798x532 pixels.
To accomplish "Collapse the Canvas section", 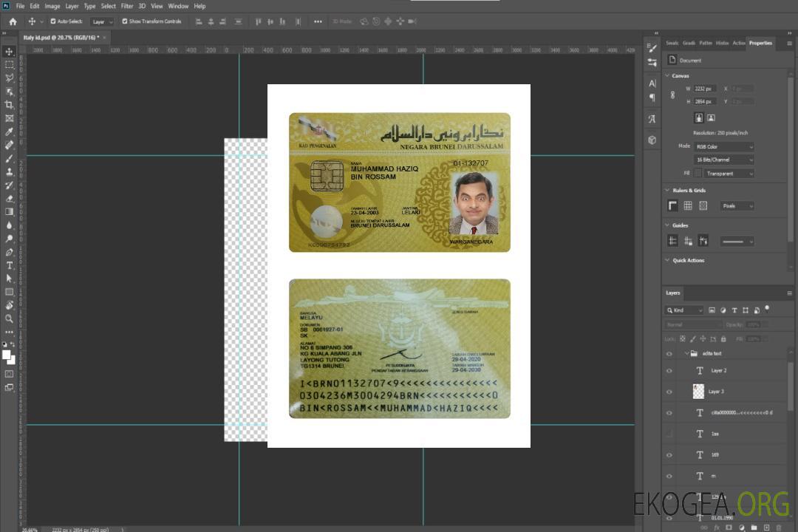I will [667, 75].
